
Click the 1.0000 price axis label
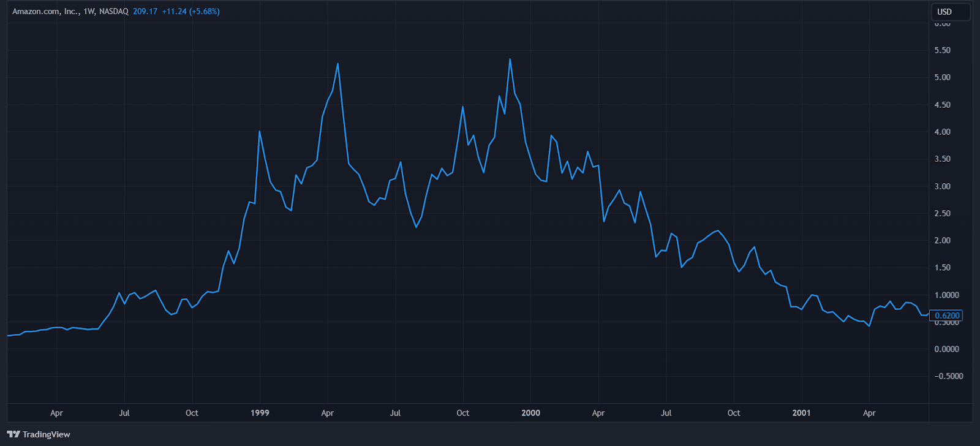tap(946, 295)
